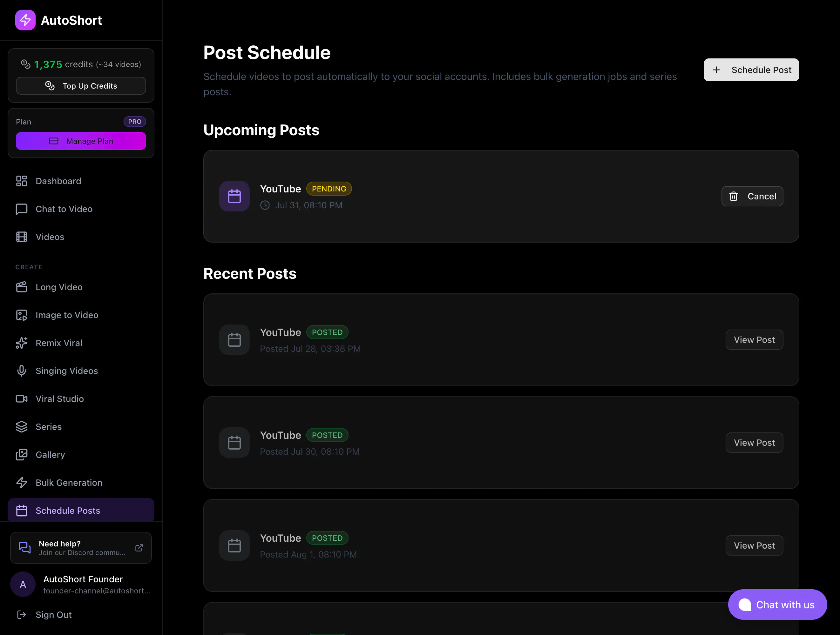Screen dimensions: 840x635
Task: Open the Gallery images icon
Action: click(22, 455)
